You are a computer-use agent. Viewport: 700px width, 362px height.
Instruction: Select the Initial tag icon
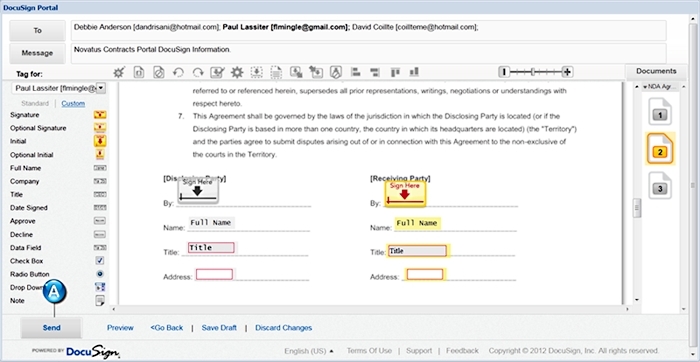pyautogui.click(x=100, y=141)
